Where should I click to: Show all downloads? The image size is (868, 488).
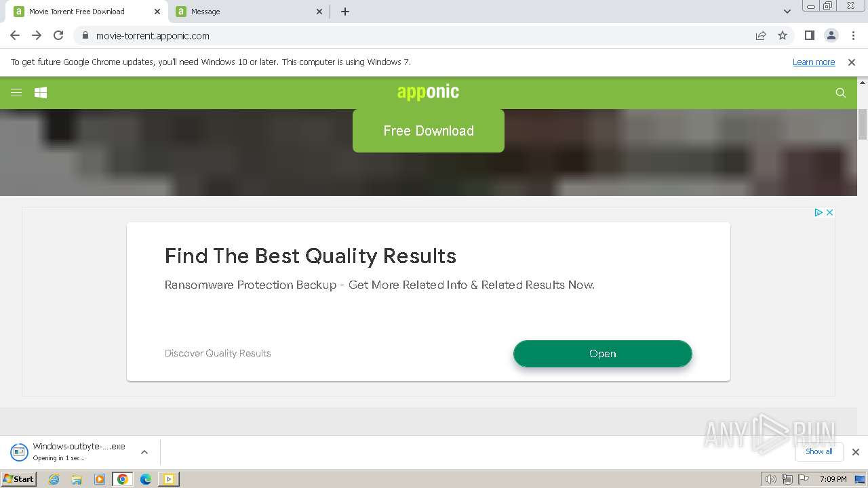pyautogui.click(x=818, y=451)
